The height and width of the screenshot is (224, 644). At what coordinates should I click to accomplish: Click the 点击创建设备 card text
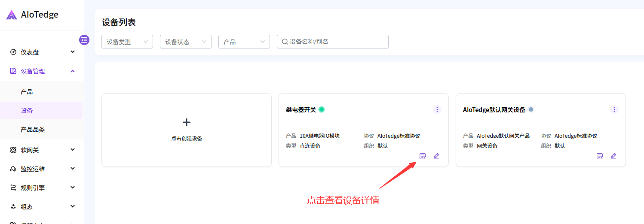[187, 139]
